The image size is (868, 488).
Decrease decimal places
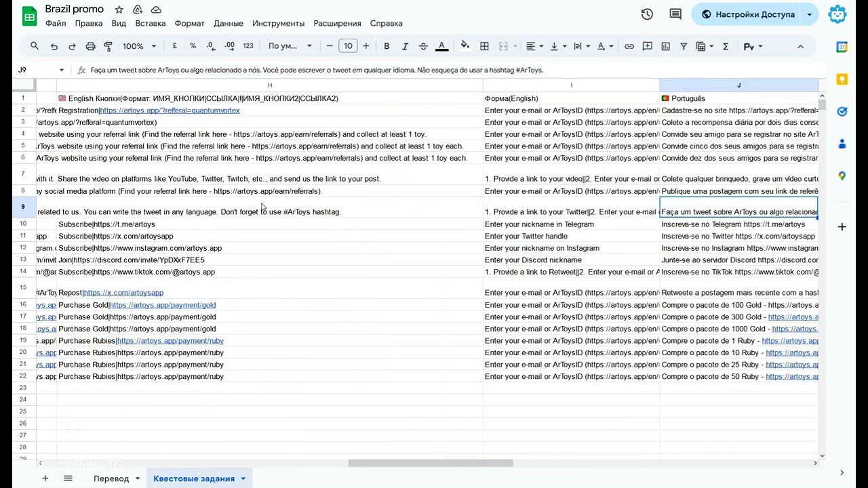211,46
